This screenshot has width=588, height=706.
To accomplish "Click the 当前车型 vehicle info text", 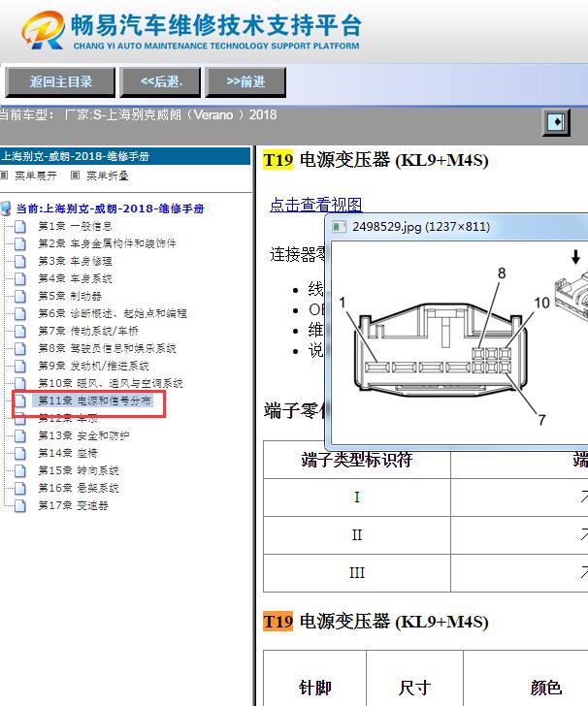I will coord(139,114).
